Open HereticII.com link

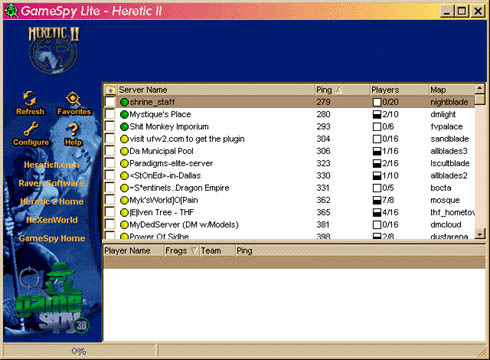pyautogui.click(x=52, y=165)
